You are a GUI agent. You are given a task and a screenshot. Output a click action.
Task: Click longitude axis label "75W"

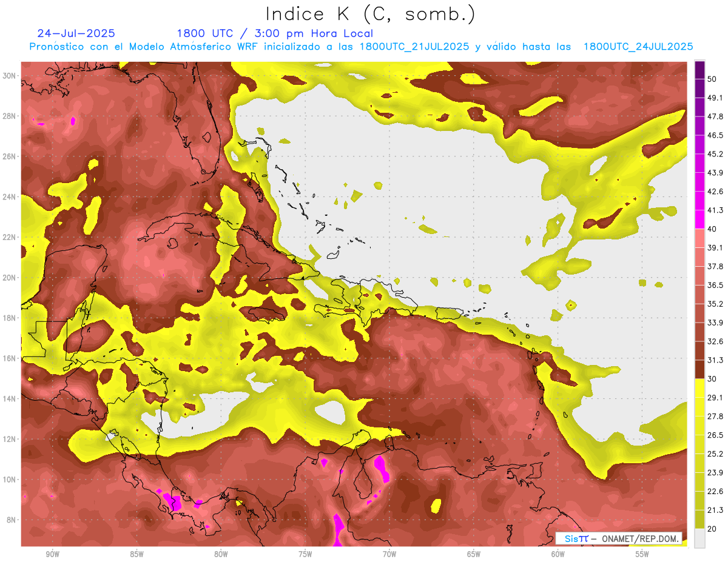pyautogui.click(x=305, y=554)
